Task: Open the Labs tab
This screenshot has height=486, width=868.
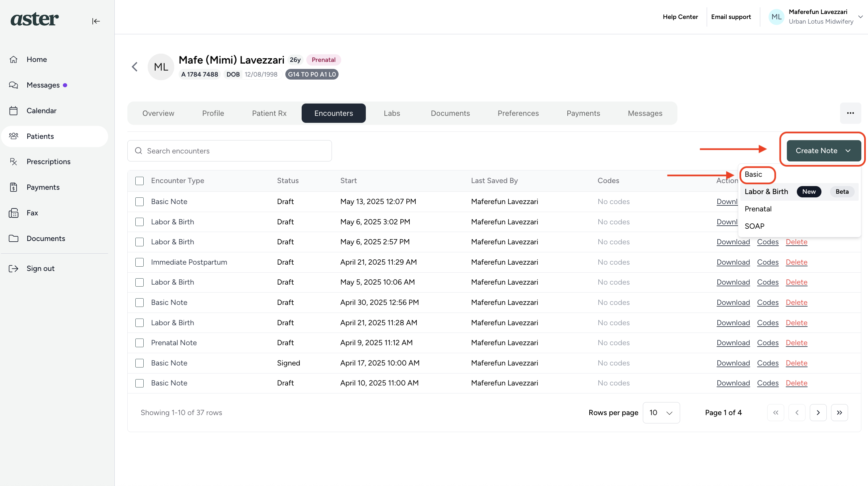Action: (391, 113)
